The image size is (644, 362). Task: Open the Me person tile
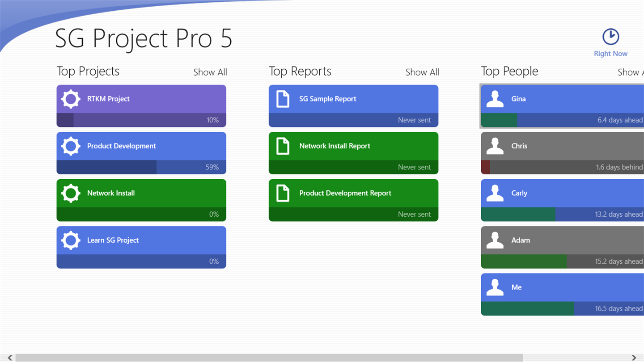coord(563,295)
